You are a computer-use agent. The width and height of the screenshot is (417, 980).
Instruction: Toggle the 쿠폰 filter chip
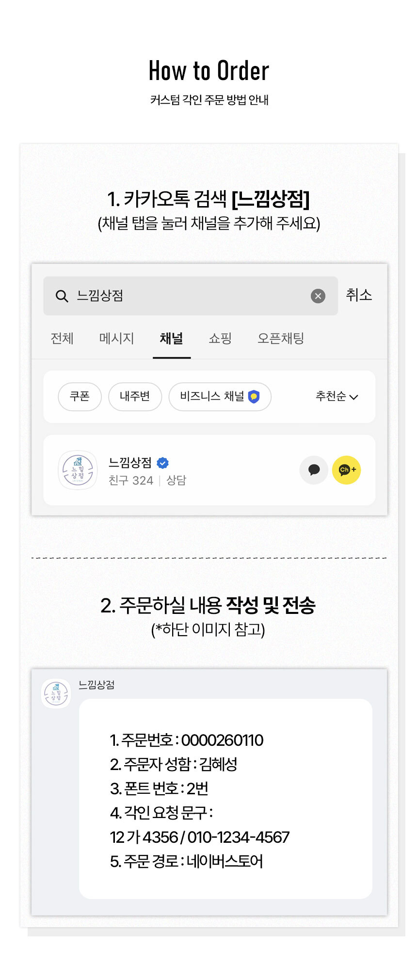click(x=80, y=396)
